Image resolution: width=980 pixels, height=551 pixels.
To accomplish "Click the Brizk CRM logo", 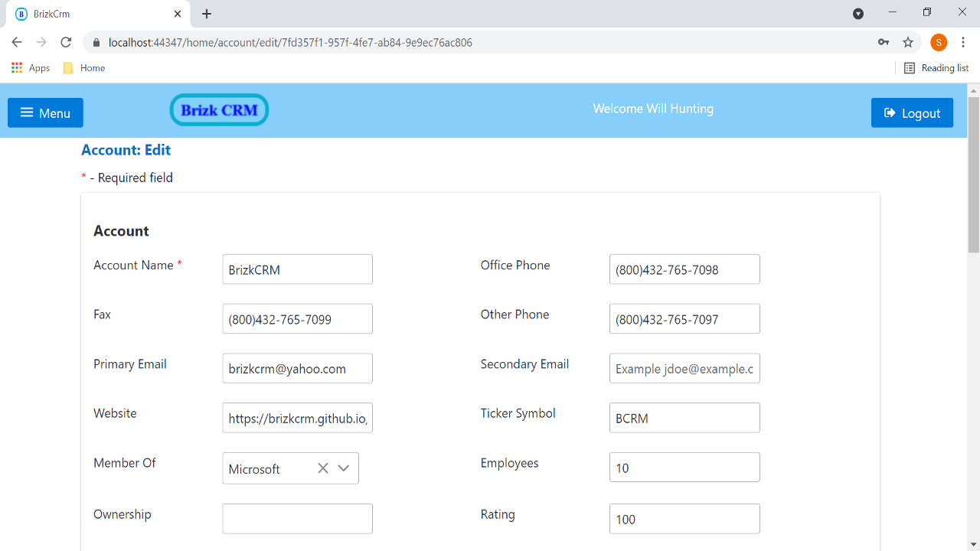I will click(x=219, y=110).
